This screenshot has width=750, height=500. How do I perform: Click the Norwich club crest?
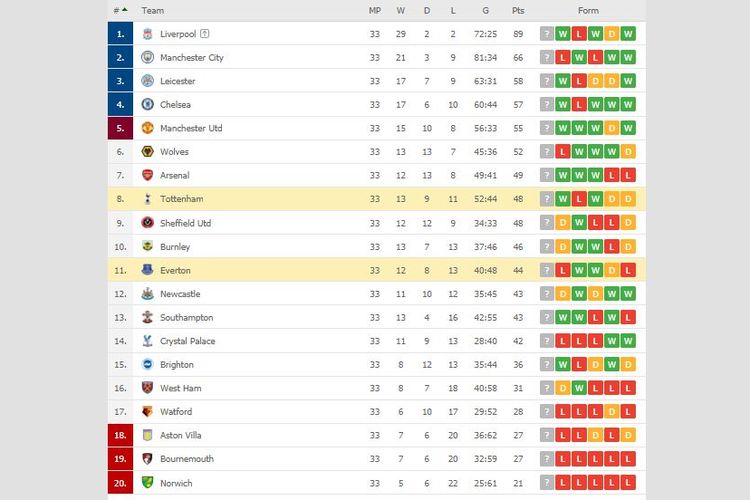pyautogui.click(x=147, y=483)
